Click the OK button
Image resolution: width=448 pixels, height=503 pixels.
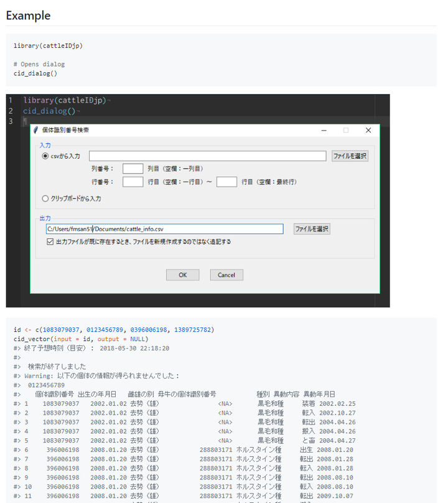tap(182, 275)
